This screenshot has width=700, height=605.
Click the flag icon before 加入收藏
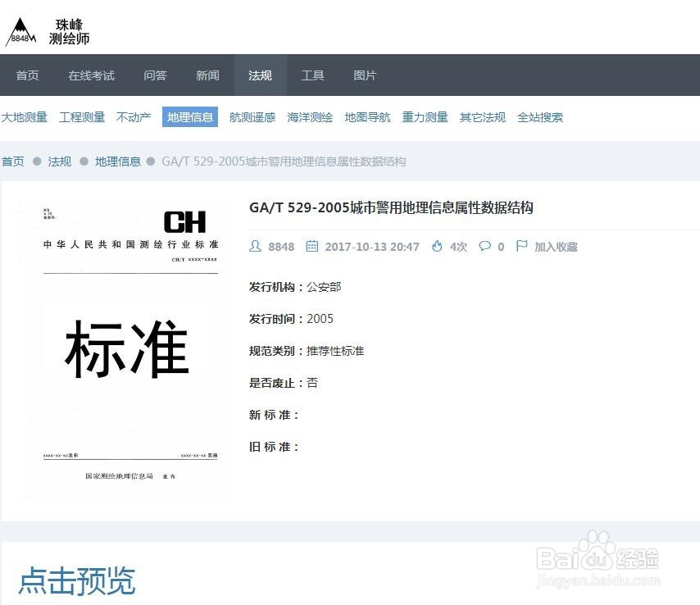[x=521, y=245]
